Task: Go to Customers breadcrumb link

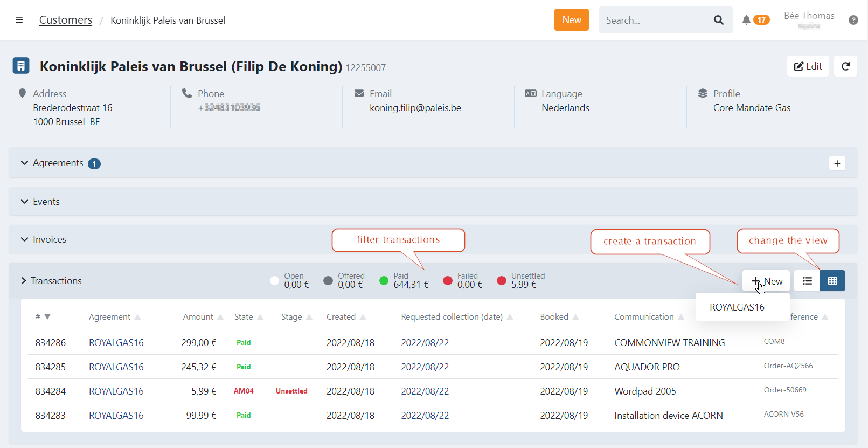Action: click(x=66, y=20)
